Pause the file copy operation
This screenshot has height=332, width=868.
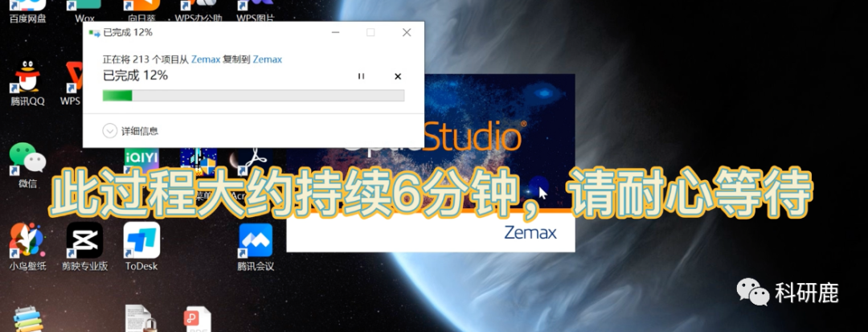click(361, 76)
